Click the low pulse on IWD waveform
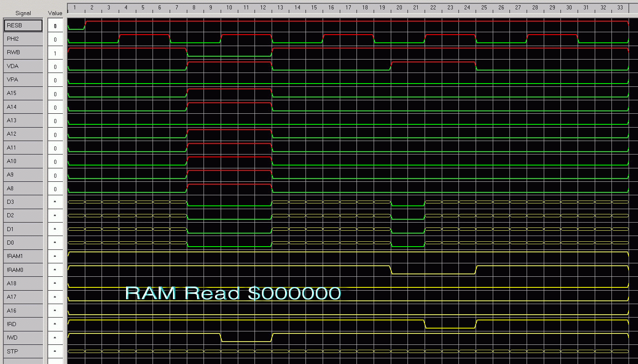The image size is (638, 364). [x=246, y=341]
